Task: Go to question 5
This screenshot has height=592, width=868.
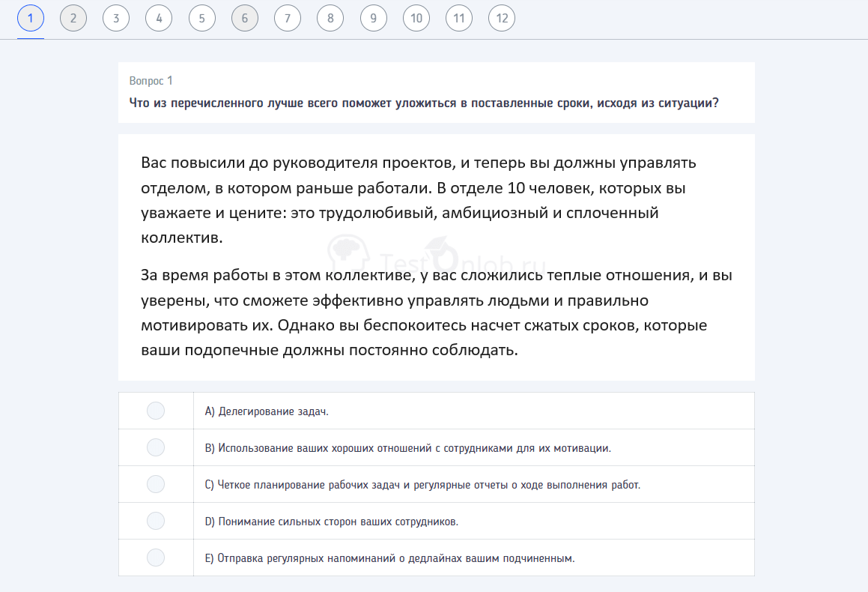Action: click(x=202, y=17)
